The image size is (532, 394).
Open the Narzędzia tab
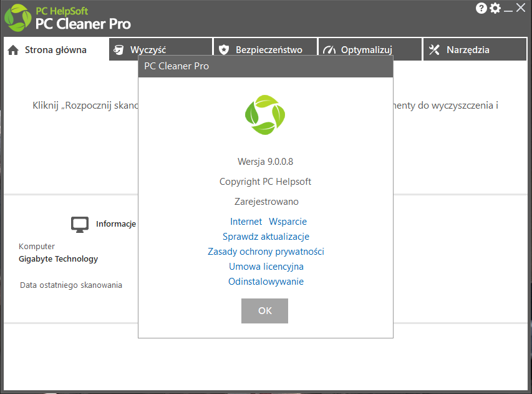point(475,49)
